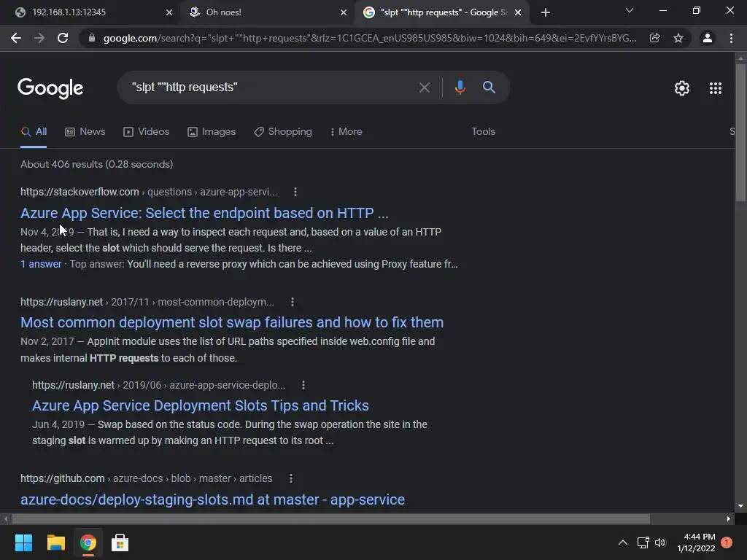Click the lock site information icon
Image resolution: width=747 pixels, height=560 pixels.
click(x=92, y=38)
